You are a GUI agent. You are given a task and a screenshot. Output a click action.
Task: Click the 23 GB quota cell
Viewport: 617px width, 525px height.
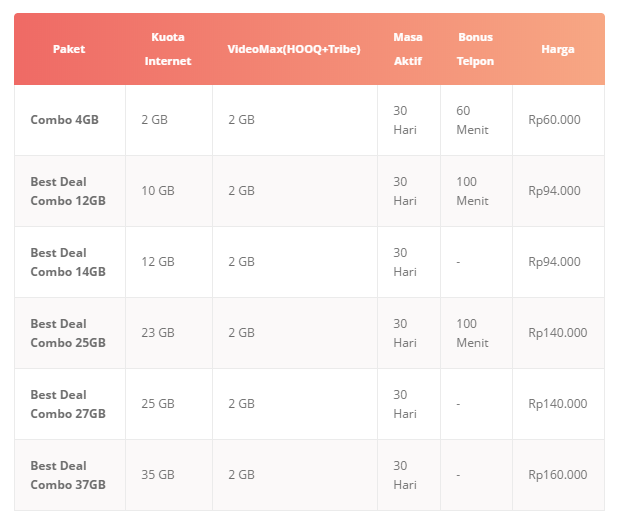[157, 333]
